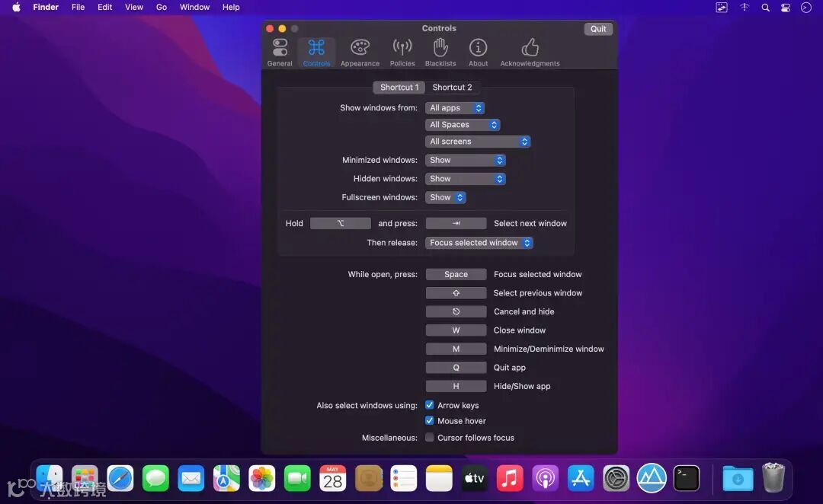Open Spotlight search in menu bar

[765, 8]
